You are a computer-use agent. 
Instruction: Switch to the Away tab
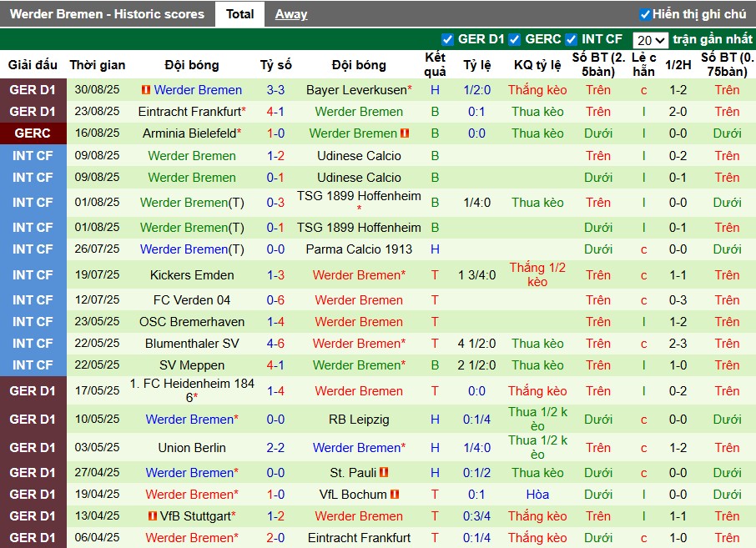click(292, 13)
